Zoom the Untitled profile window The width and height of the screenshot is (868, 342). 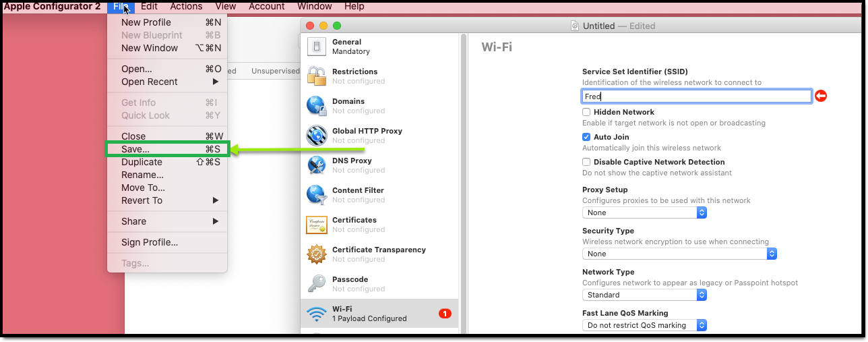337,26
